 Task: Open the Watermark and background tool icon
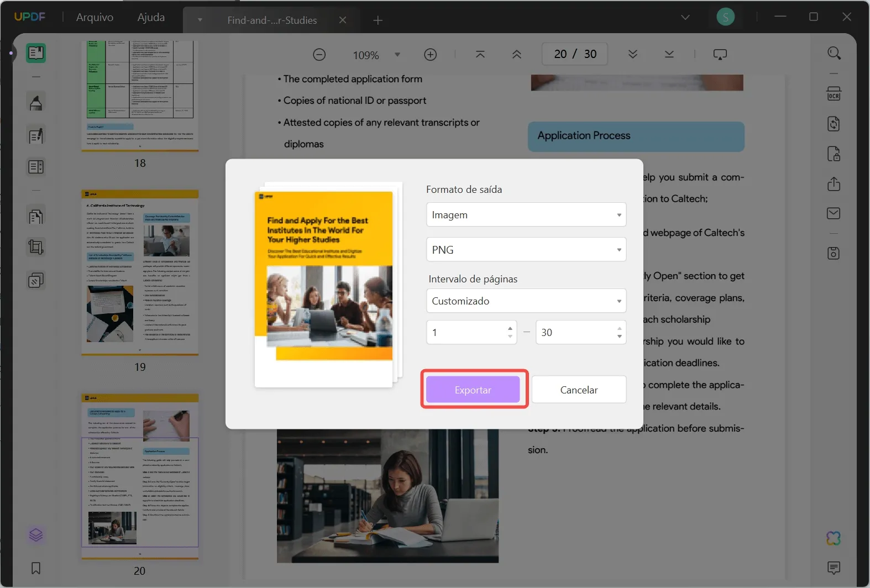36,280
